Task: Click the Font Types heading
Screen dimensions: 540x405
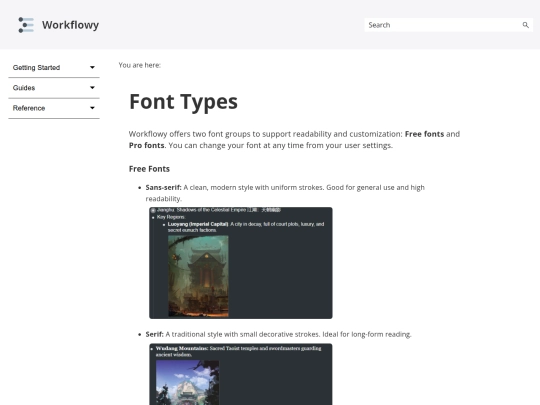Action: pos(183,102)
